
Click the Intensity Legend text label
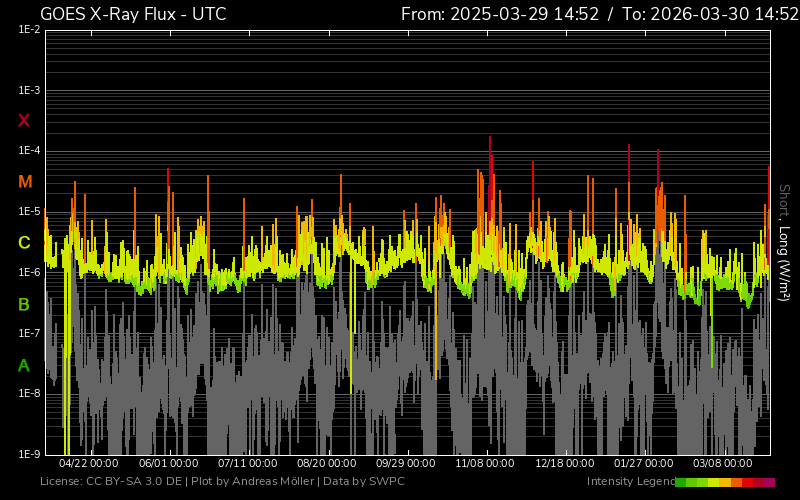tap(629, 482)
